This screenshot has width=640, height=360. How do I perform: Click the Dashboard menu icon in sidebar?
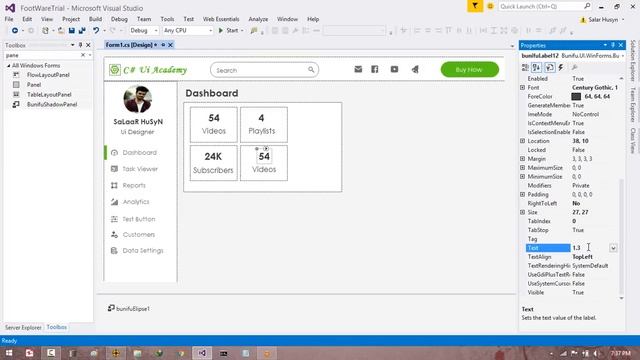(x=114, y=153)
